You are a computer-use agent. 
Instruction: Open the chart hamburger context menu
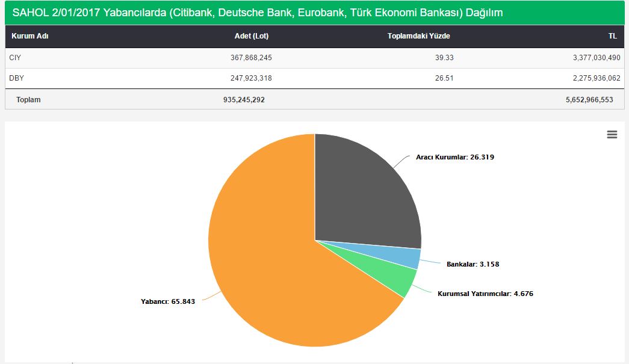(612, 135)
